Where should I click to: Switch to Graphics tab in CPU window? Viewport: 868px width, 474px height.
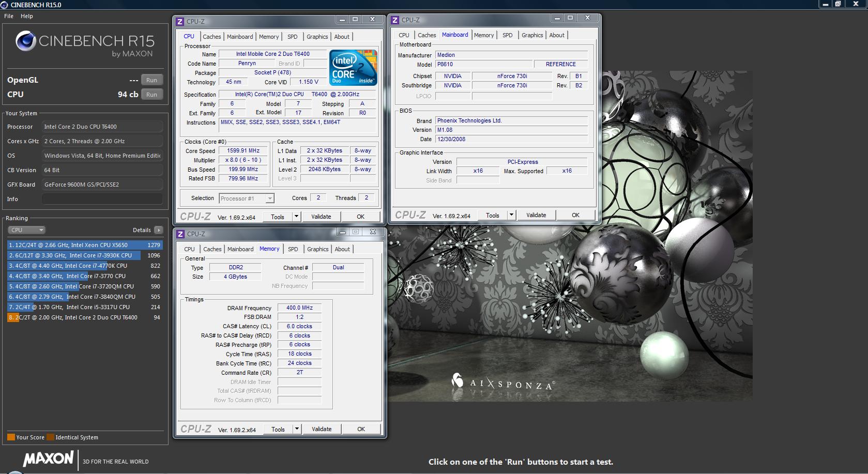tap(317, 37)
